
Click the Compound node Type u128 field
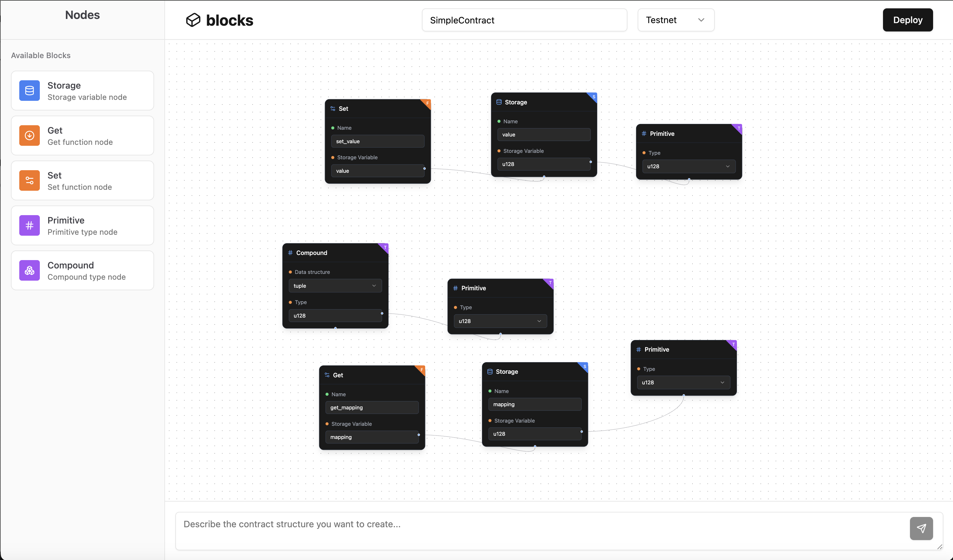[335, 316]
